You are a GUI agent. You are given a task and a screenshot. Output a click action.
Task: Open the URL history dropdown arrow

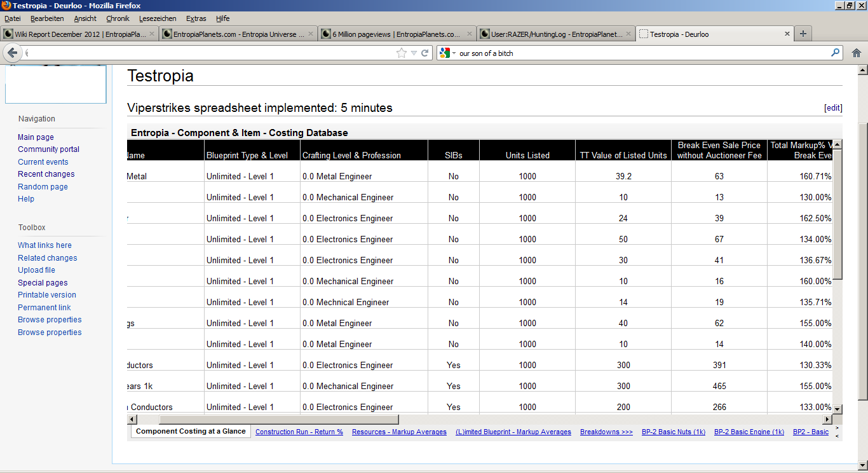coord(414,53)
